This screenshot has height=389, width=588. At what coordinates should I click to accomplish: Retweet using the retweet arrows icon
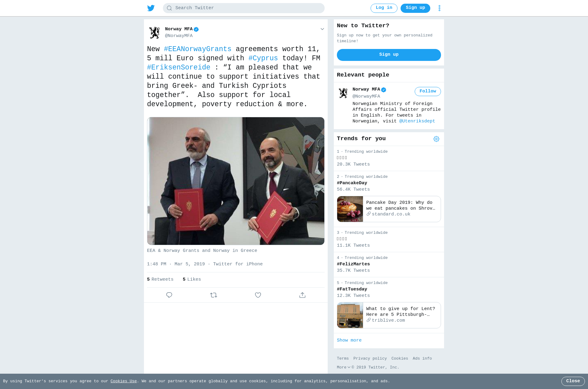click(x=213, y=295)
